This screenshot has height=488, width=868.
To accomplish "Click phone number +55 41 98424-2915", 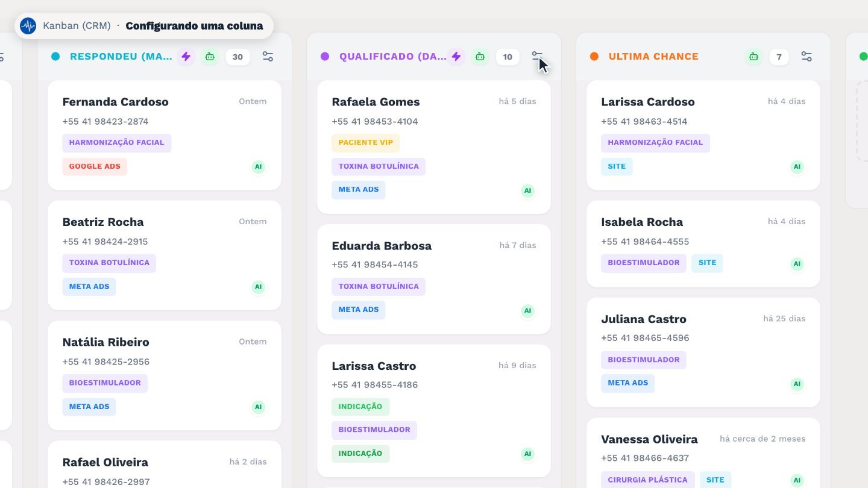I will point(105,242).
